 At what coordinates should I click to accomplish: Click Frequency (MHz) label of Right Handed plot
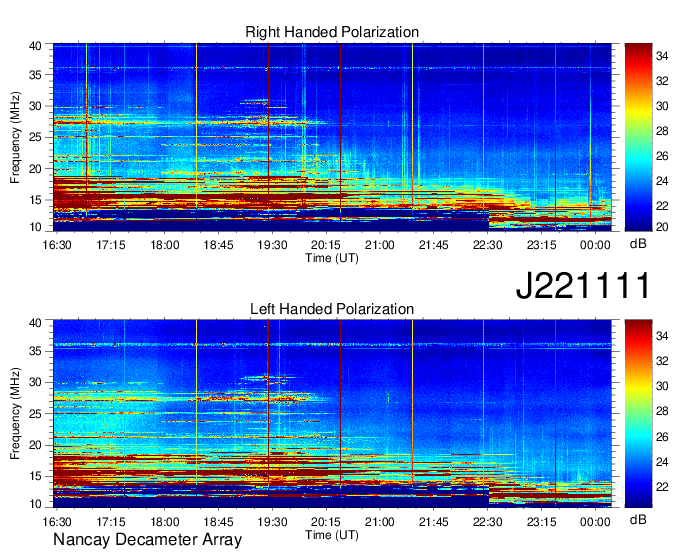(x=15, y=137)
